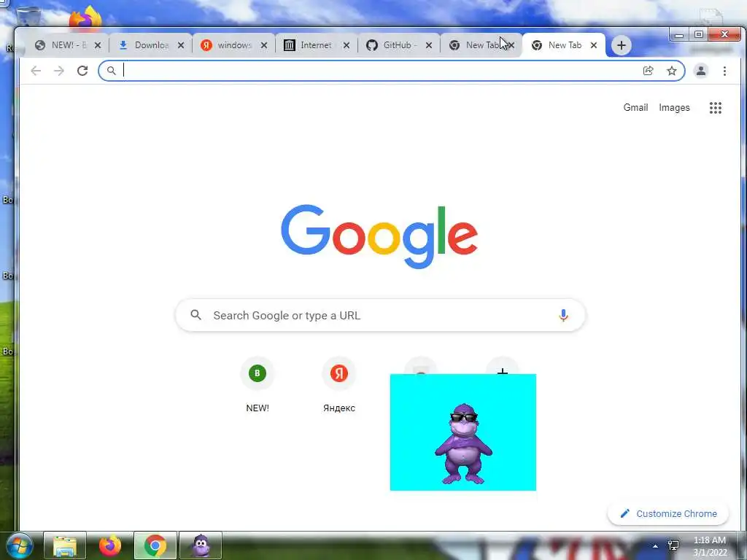
Task: Click the share page icon in address bar
Action: click(x=648, y=71)
